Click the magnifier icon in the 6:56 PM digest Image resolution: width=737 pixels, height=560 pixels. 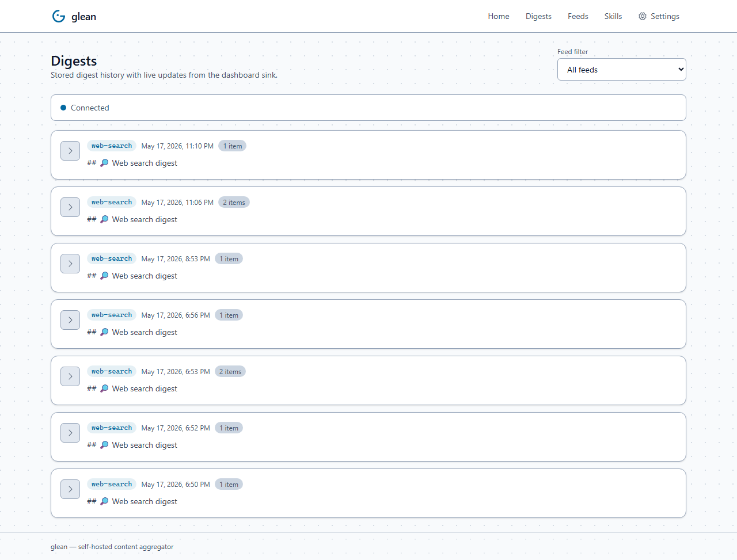[x=104, y=332]
